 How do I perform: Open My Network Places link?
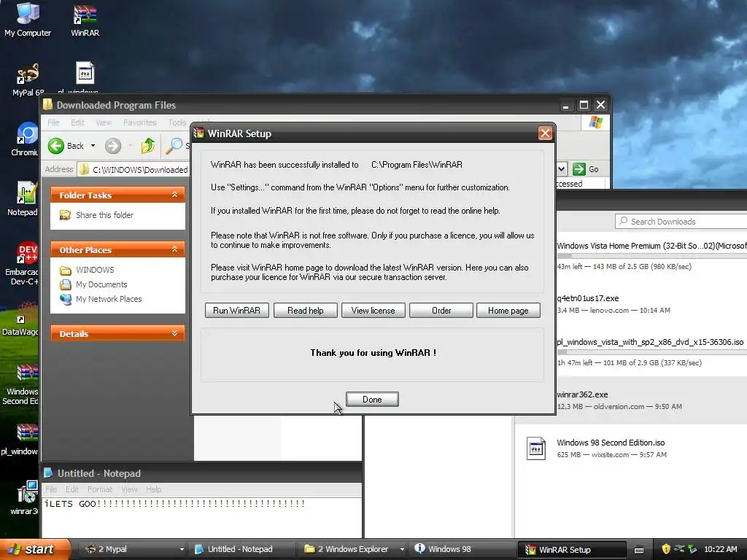tap(109, 299)
